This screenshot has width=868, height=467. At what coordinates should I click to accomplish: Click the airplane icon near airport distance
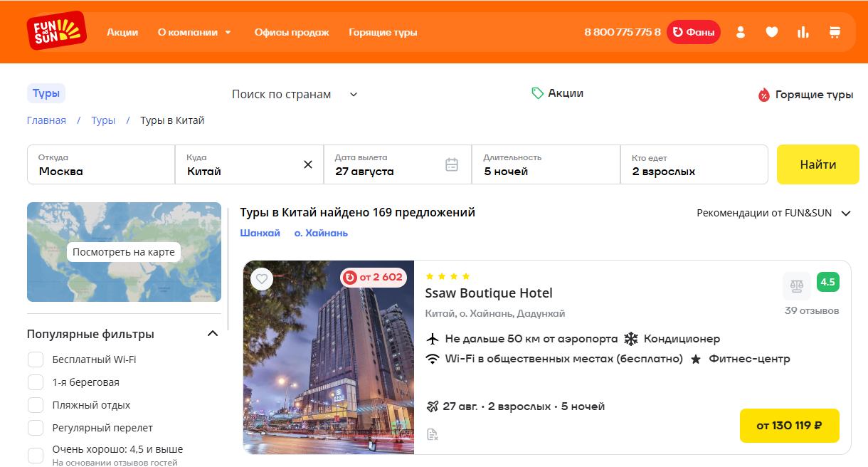tap(433, 339)
